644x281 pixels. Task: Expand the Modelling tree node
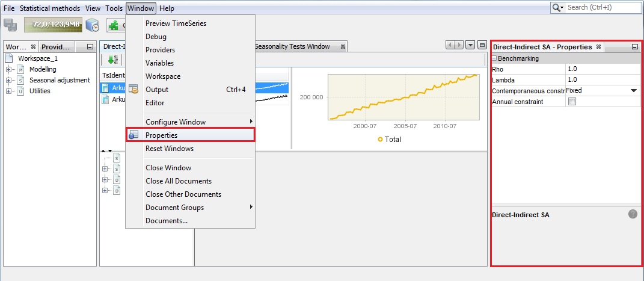tap(10, 69)
